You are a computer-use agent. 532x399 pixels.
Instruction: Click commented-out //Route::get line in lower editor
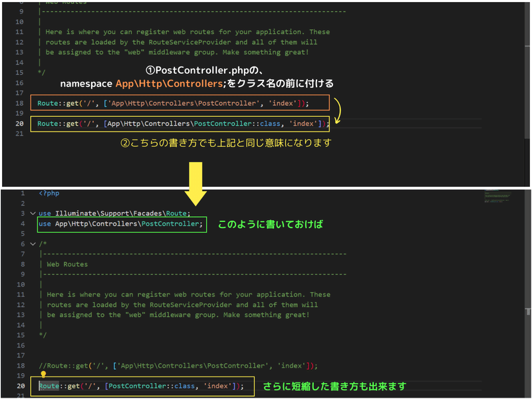(178, 366)
